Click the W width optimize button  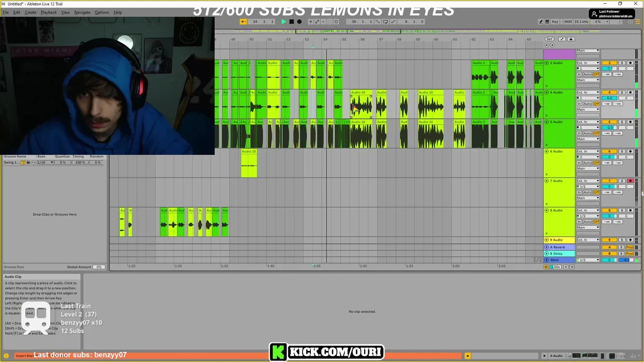[x=572, y=267]
